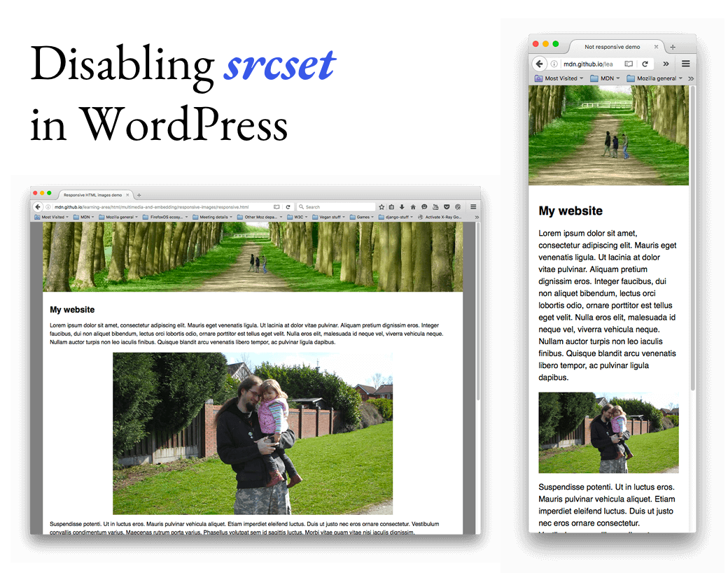The image size is (728, 573).
Task: Toggle reader view in the narrow browser's address bar
Action: pyautogui.click(x=629, y=64)
